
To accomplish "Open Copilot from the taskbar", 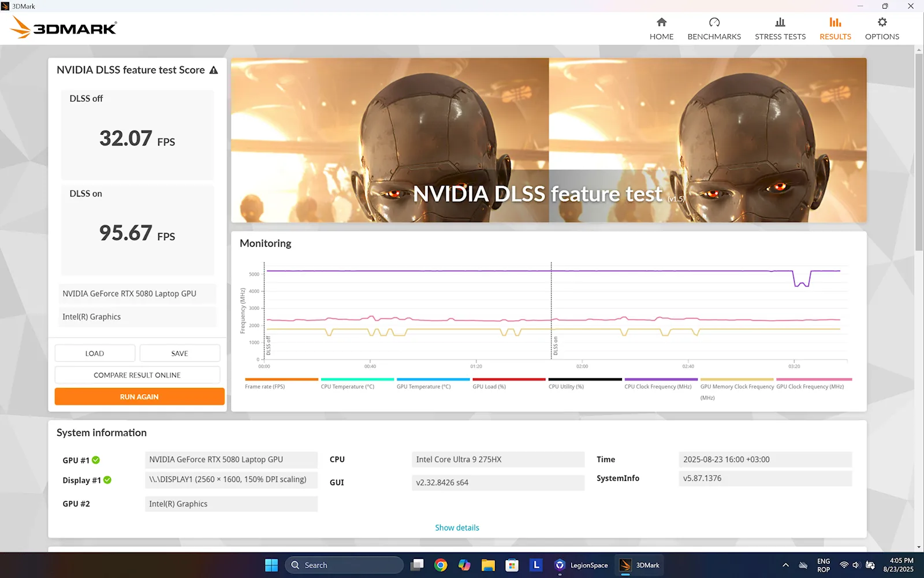I will click(464, 565).
